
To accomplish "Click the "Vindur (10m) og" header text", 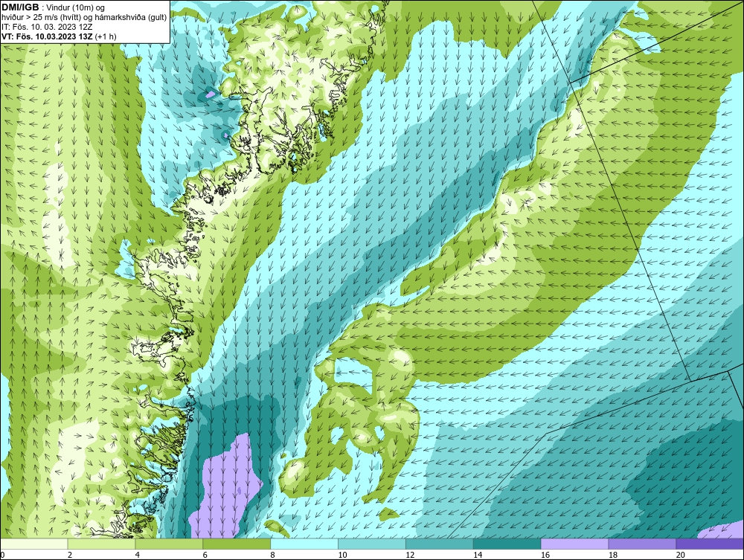I will [x=77, y=7].
